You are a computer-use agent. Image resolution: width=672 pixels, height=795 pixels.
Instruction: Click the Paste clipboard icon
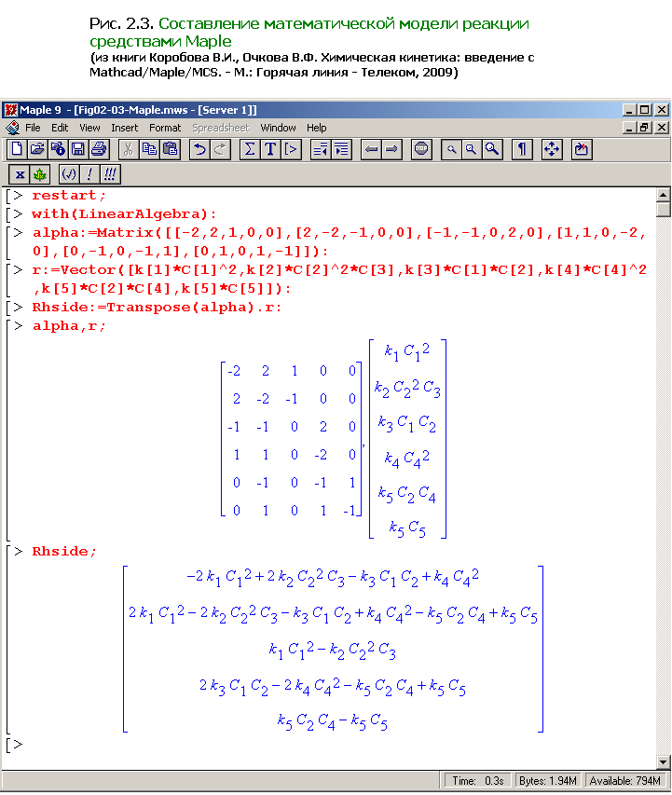(170, 149)
